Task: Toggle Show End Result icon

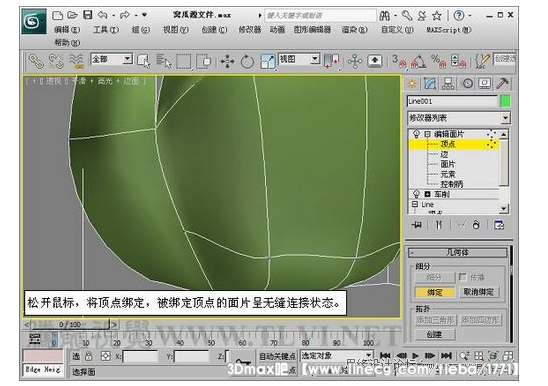Action: [439, 225]
